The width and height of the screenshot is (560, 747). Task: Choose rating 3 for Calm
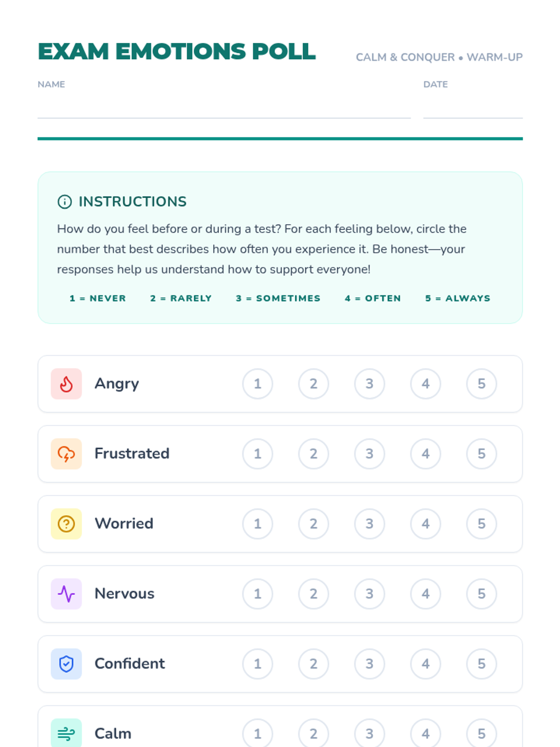(370, 733)
